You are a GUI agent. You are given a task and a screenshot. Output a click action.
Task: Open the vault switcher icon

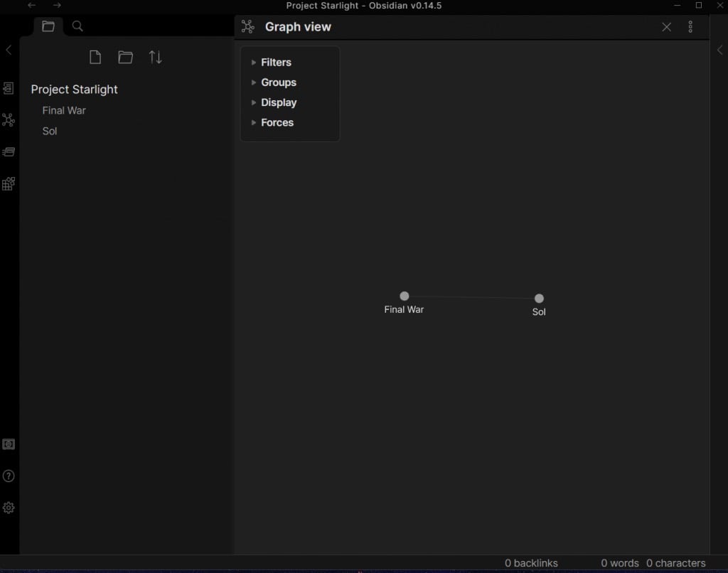click(x=9, y=444)
